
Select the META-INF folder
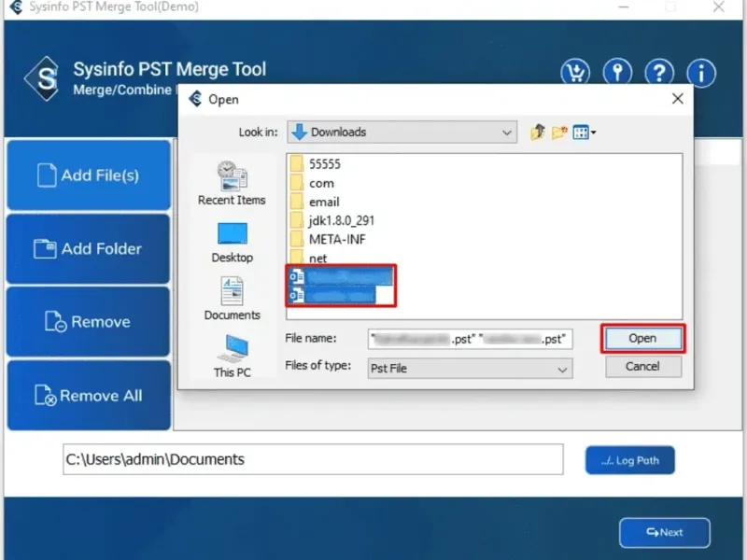[x=328, y=239]
